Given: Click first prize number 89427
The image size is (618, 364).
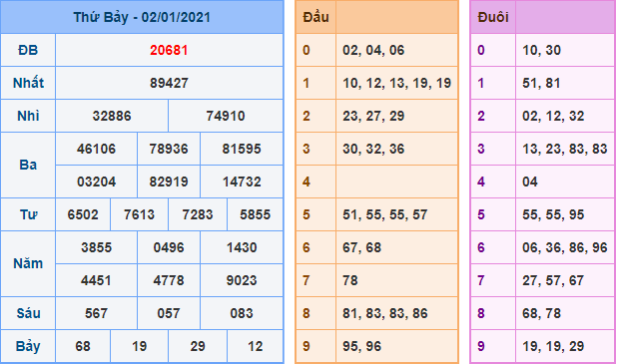Looking at the screenshot, I should click(169, 83).
